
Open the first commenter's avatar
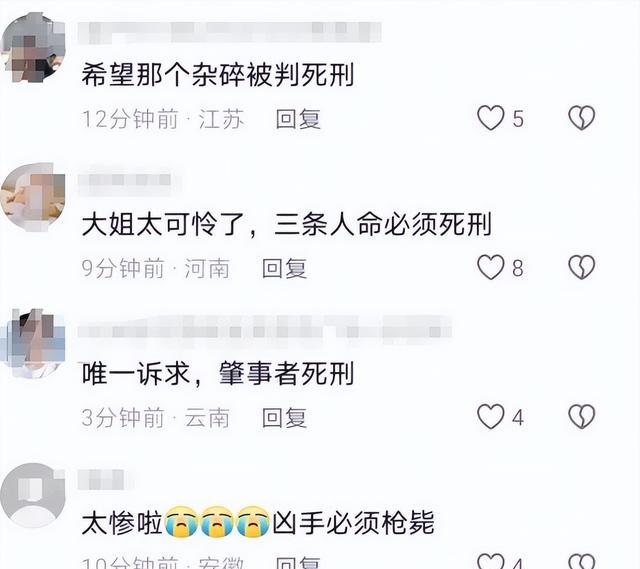(33, 47)
